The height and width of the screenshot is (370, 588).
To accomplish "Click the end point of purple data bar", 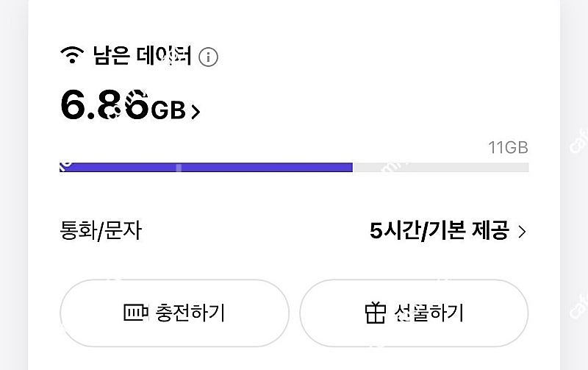I will pyautogui.click(x=351, y=168).
